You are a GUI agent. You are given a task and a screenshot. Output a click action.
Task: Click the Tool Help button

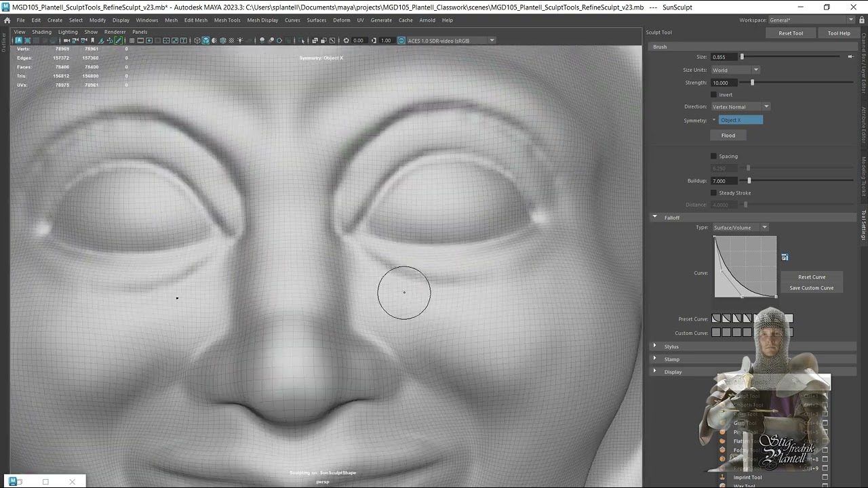[839, 33]
